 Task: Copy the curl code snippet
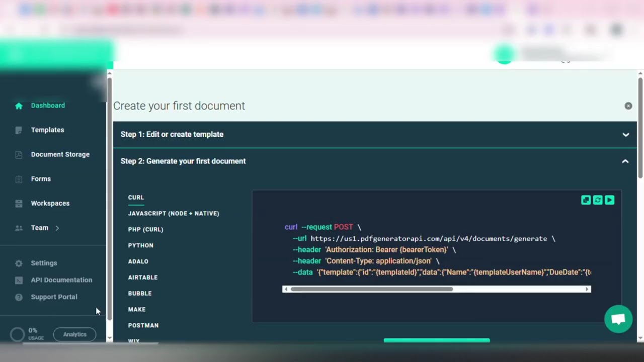click(x=586, y=200)
